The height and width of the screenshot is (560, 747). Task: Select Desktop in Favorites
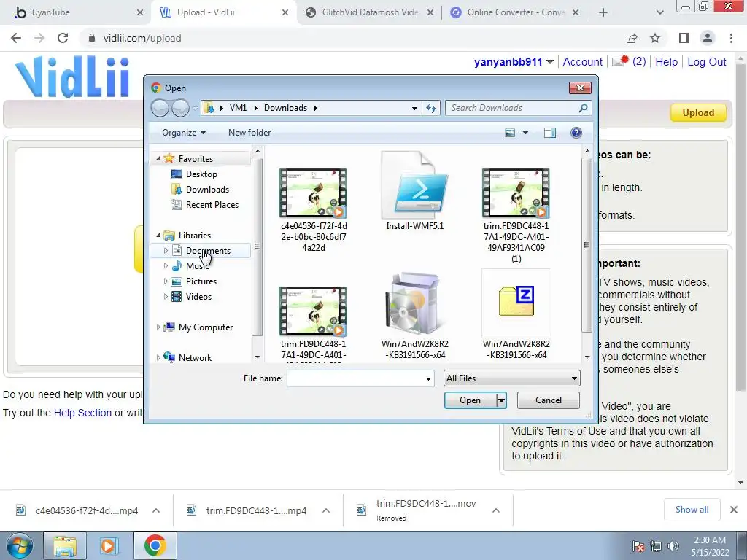[x=201, y=174]
